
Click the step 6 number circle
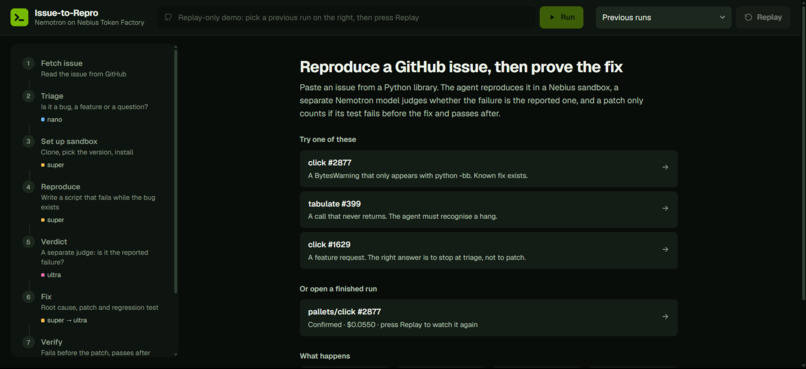(28, 297)
